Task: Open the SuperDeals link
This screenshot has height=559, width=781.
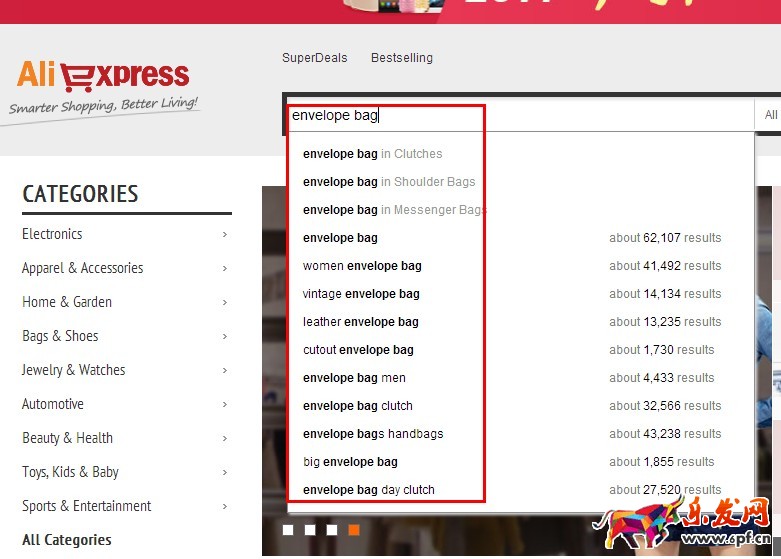Action: (x=314, y=58)
